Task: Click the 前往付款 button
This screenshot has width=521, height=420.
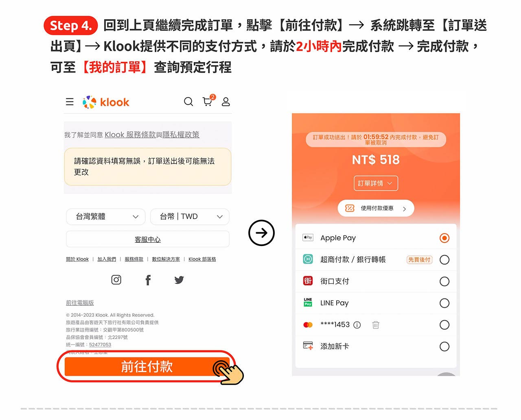Action: tap(147, 367)
